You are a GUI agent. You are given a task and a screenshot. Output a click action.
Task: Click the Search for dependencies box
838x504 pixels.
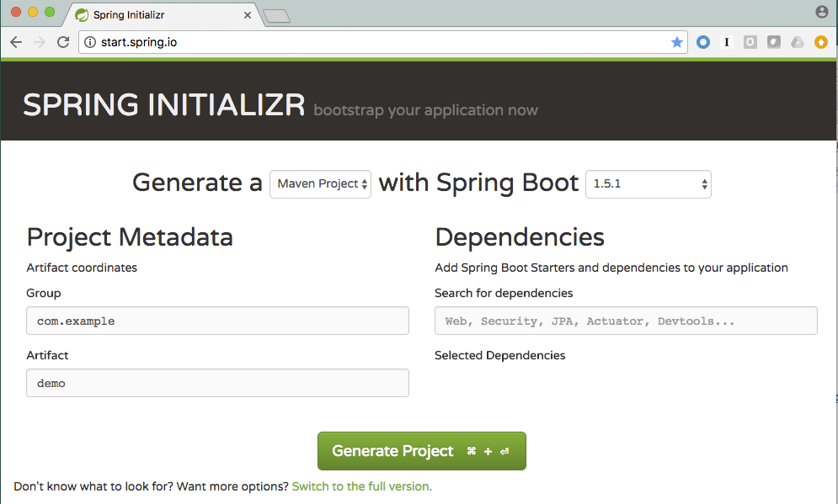point(626,321)
